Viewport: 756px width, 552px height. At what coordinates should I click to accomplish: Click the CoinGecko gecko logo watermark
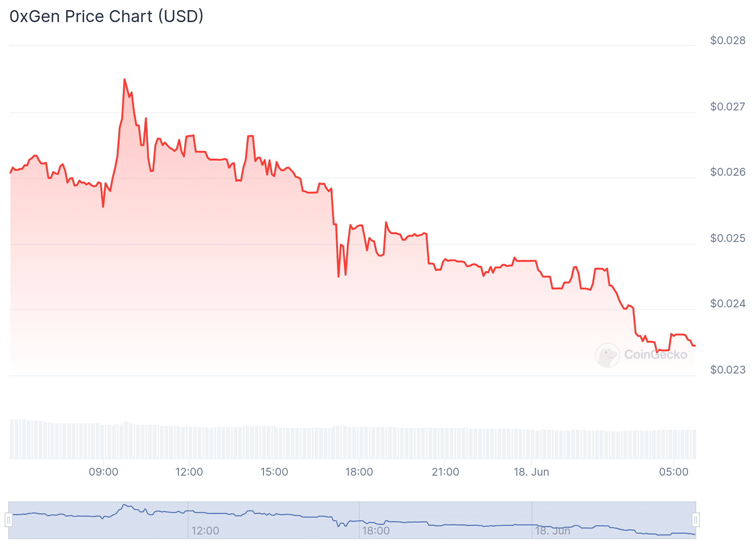point(607,355)
